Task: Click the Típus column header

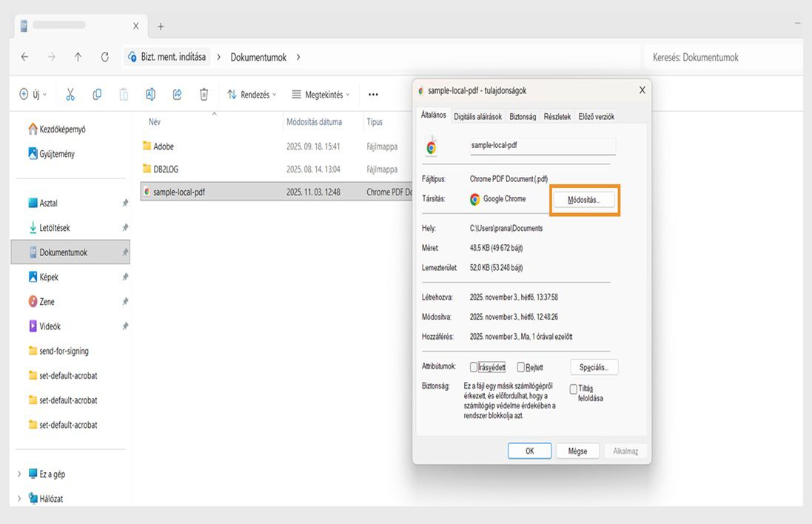Action: pyautogui.click(x=375, y=122)
